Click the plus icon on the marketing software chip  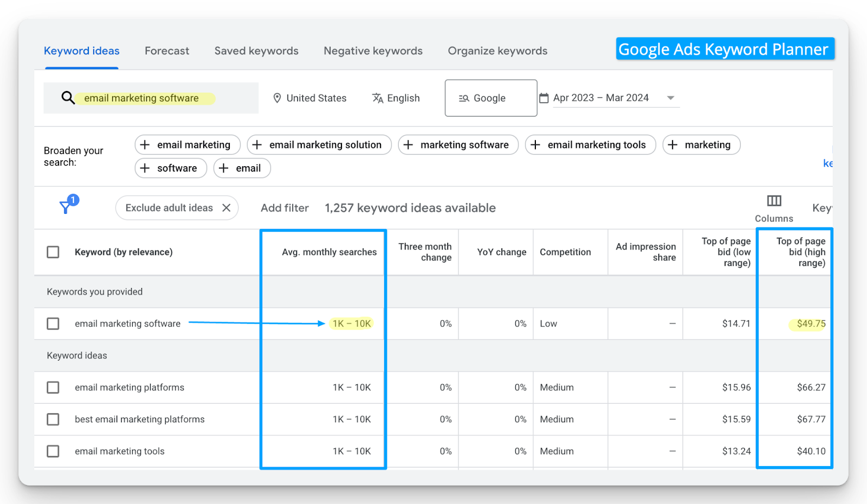(x=409, y=145)
